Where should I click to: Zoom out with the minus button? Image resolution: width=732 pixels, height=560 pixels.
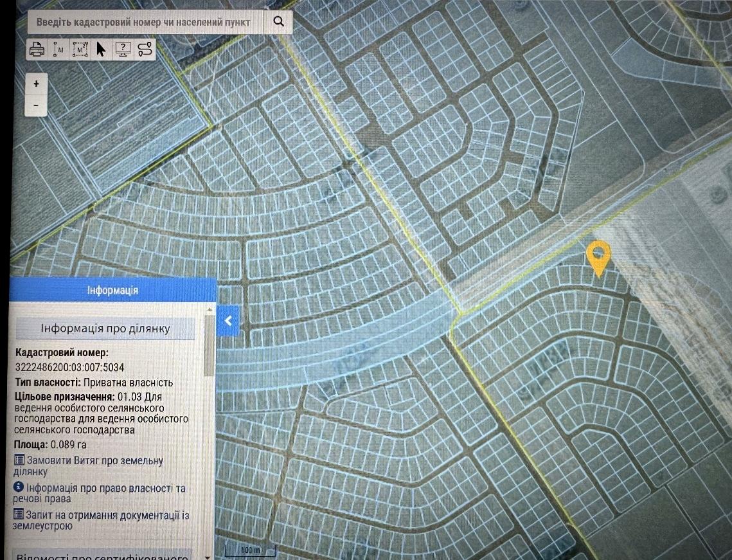click(36, 105)
